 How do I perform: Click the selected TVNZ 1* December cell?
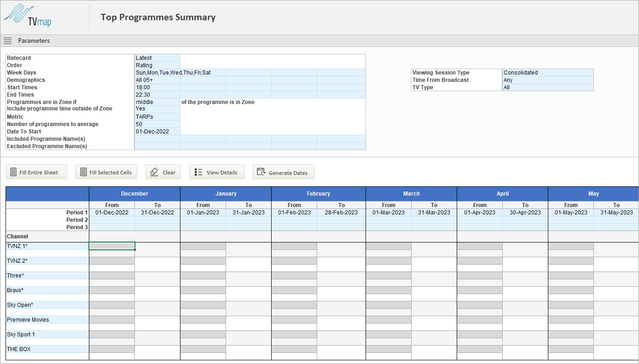[x=112, y=246]
